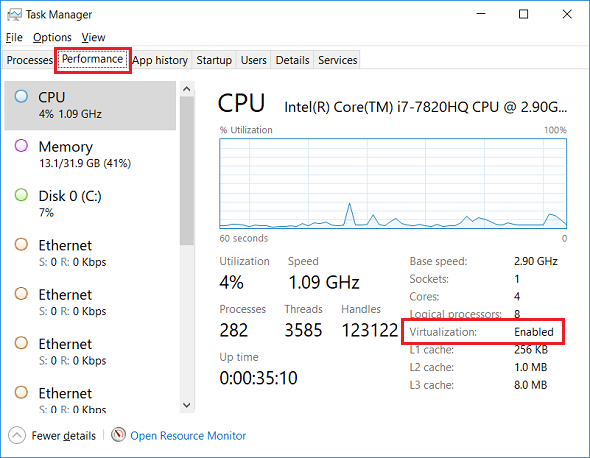This screenshot has width=590, height=458.
Task: Click the '% Utilization' graph label
Action: click(x=246, y=130)
